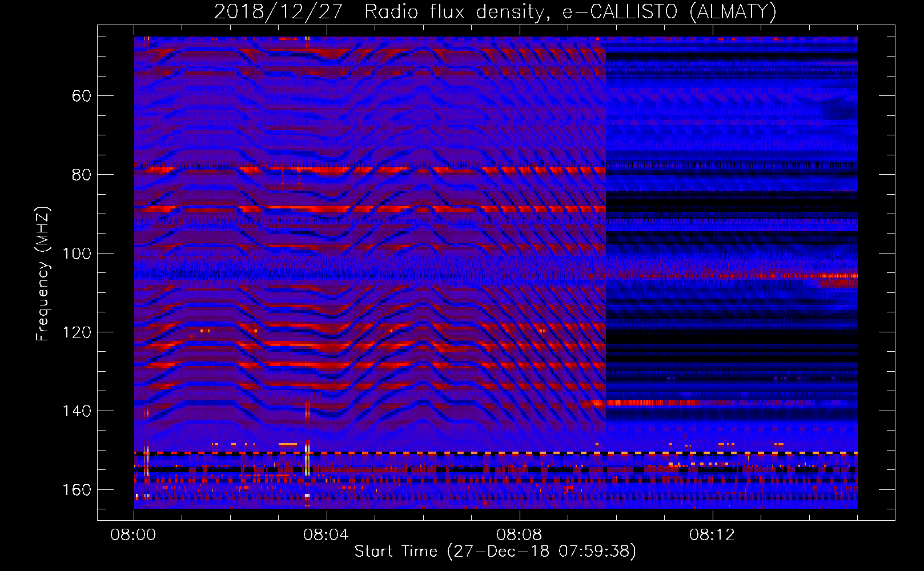The height and width of the screenshot is (571, 924).
Task: Click the '80' frequency tick label
Action: tap(82, 175)
